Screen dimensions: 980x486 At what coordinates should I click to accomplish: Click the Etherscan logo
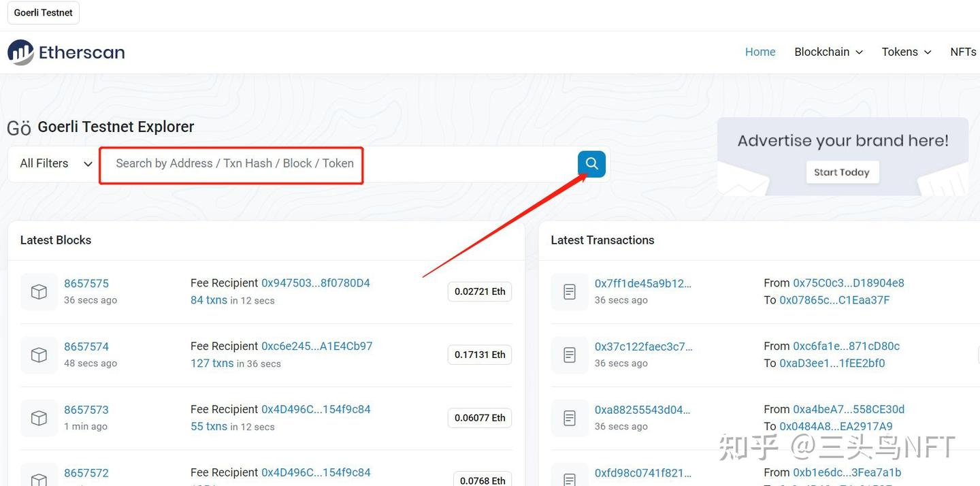(x=66, y=52)
